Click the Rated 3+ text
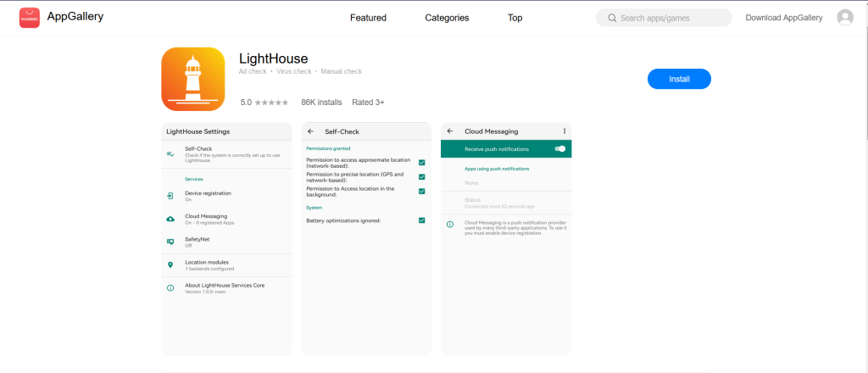Image resolution: width=868 pixels, height=373 pixels. [368, 103]
